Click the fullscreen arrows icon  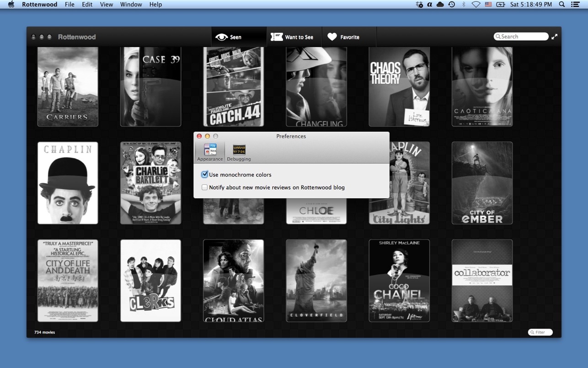click(554, 37)
